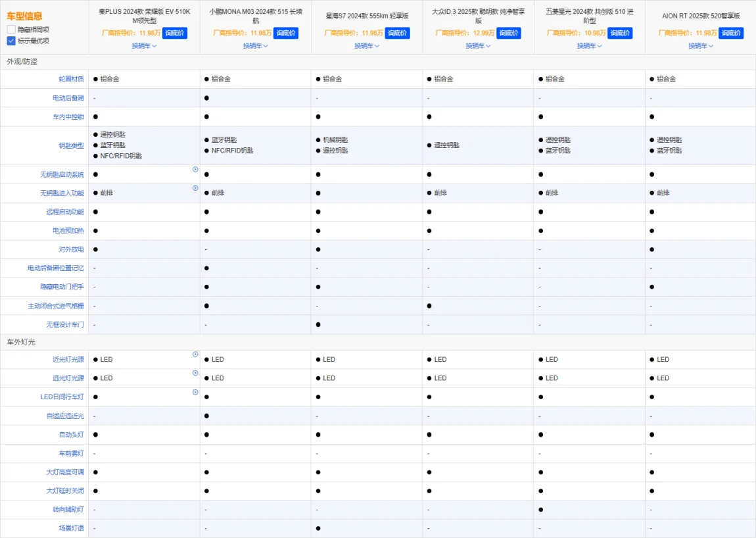Expand 换辆车 under 星海S7 2024款

(x=367, y=46)
